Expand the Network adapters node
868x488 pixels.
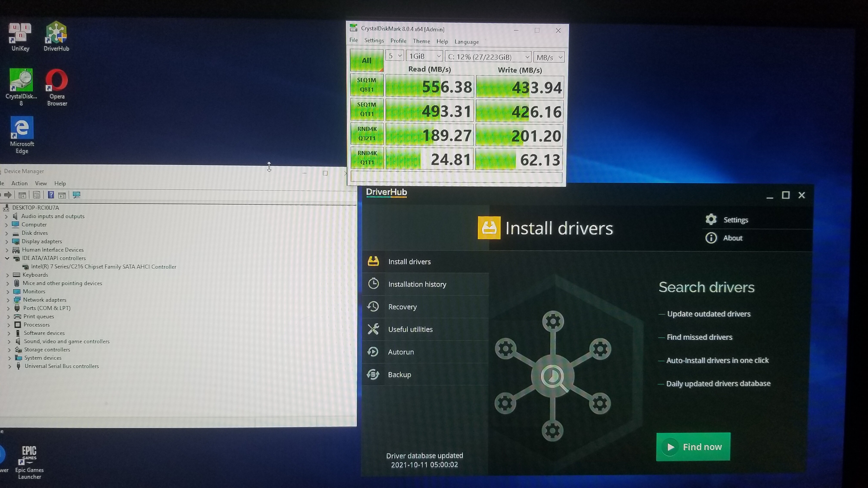[8, 300]
